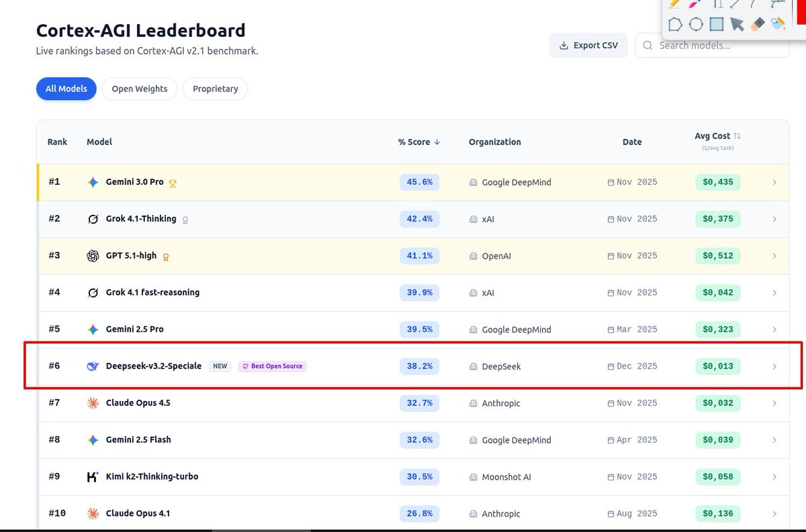Click the building icon beside Moonshot AI

click(x=474, y=477)
